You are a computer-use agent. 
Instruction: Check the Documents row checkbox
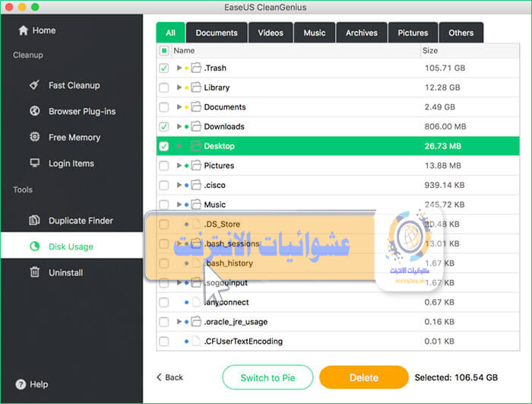(164, 107)
